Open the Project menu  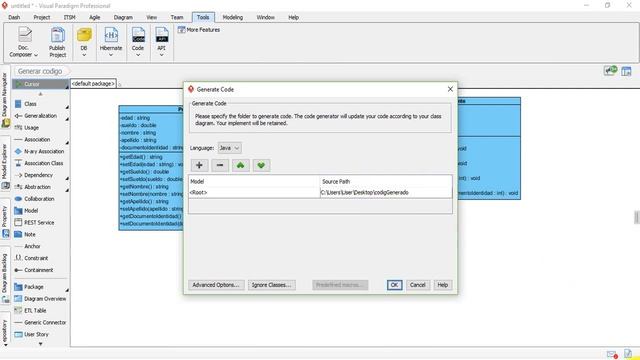pyautogui.click(x=42, y=18)
